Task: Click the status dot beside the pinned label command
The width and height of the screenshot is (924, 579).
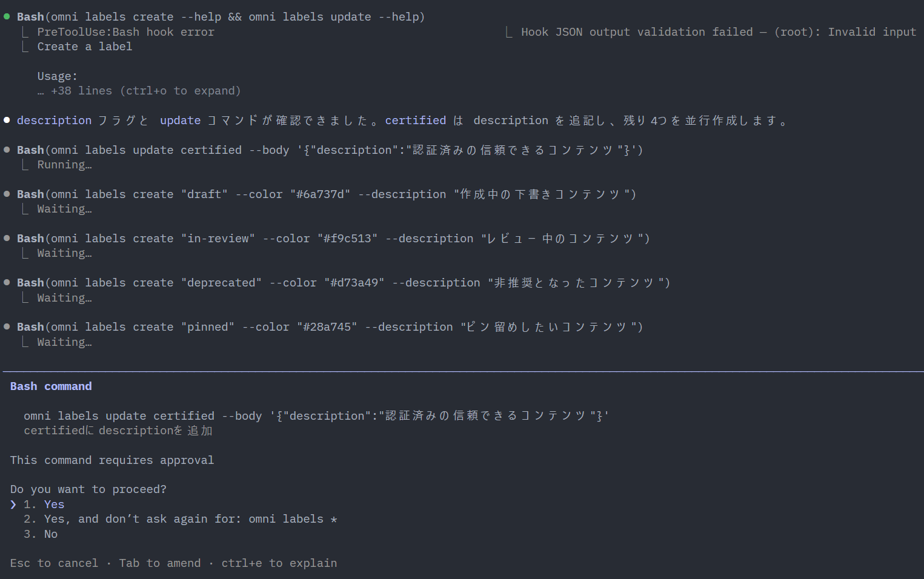Action: click(7, 326)
